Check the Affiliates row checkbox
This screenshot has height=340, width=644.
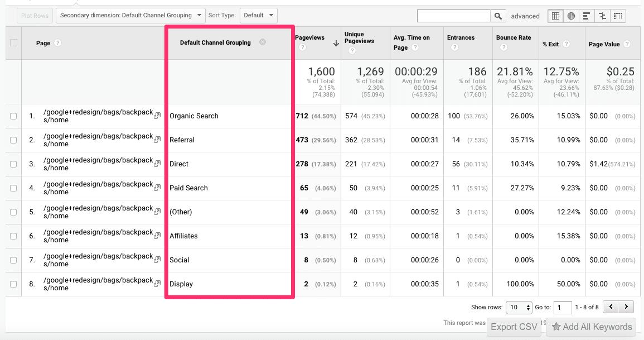(13, 236)
